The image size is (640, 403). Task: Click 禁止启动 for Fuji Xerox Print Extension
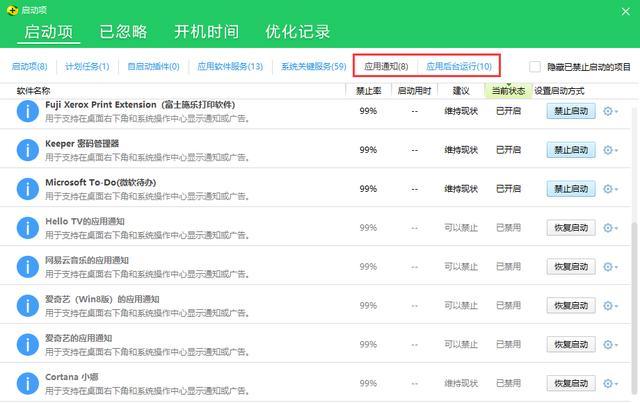(x=571, y=111)
